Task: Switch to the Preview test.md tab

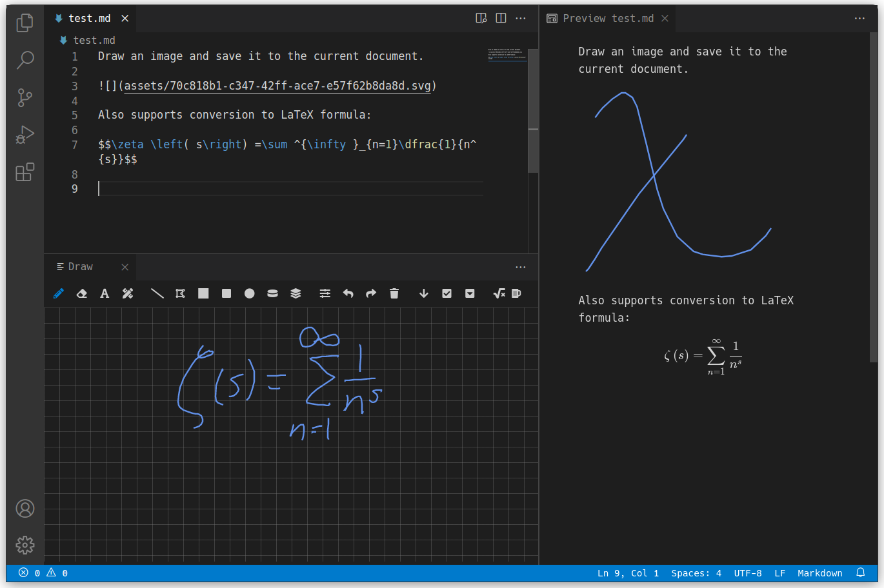Action: point(608,18)
